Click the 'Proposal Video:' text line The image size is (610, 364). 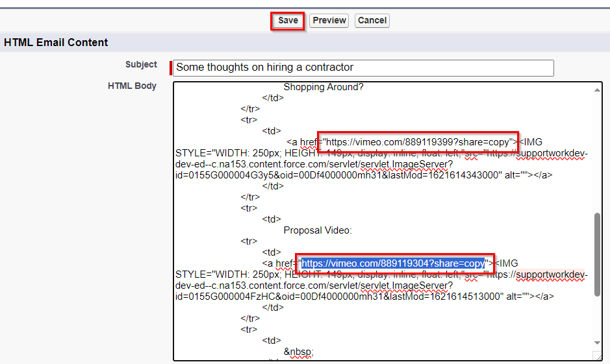click(318, 230)
